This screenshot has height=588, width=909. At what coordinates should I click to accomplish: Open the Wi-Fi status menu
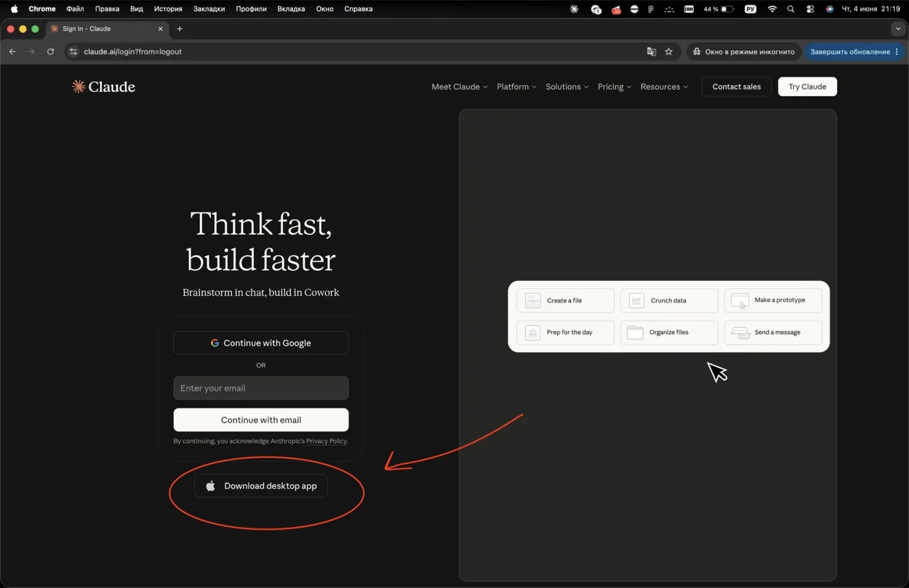coord(772,9)
